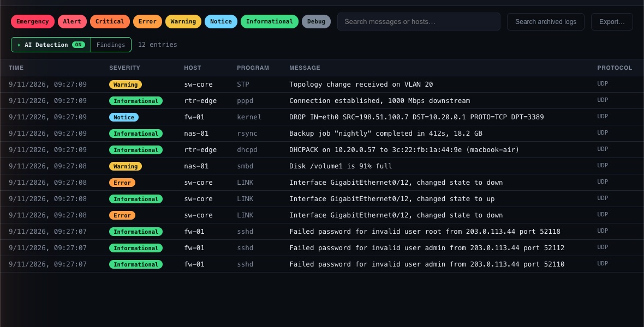Select the Failed password port 52112 message

click(x=427, y=248)
